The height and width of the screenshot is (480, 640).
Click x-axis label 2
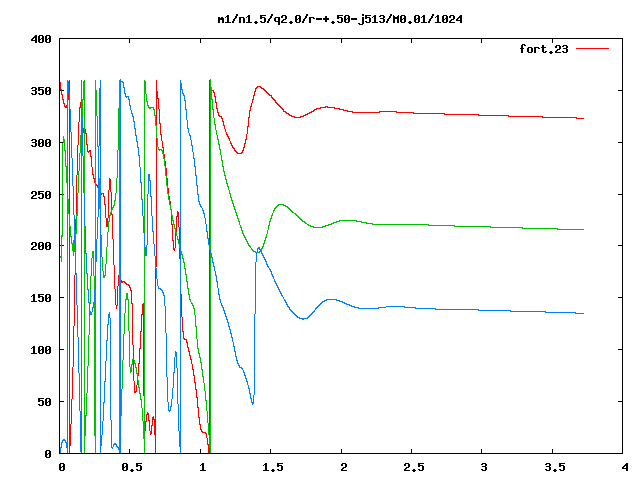344,467
